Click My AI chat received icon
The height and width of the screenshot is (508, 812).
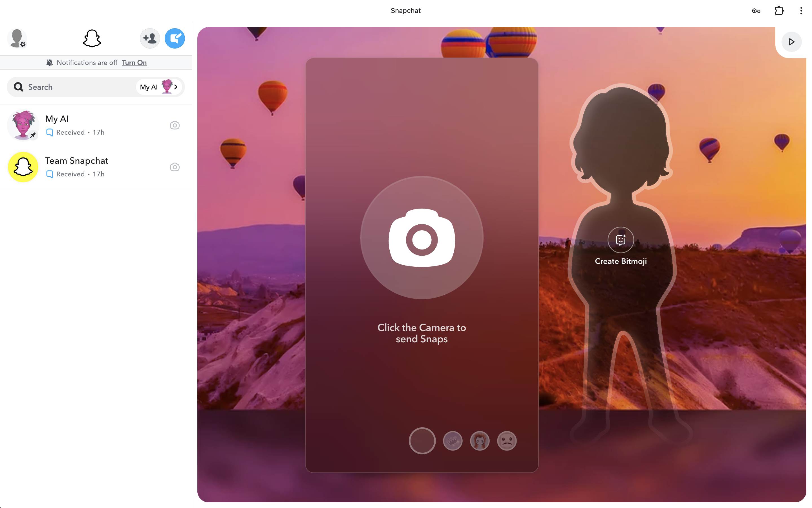[x=49, y=132]
